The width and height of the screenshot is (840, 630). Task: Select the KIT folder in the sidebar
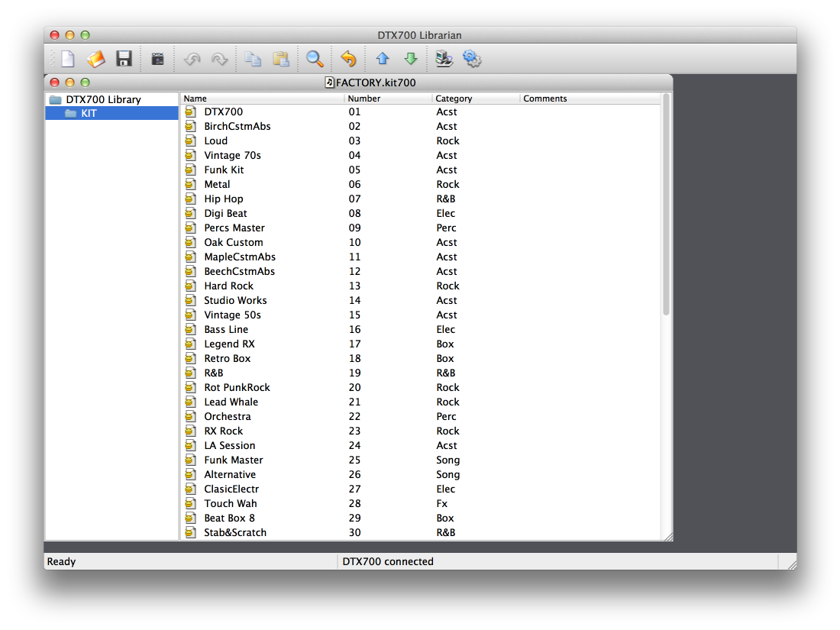[89, 113]
